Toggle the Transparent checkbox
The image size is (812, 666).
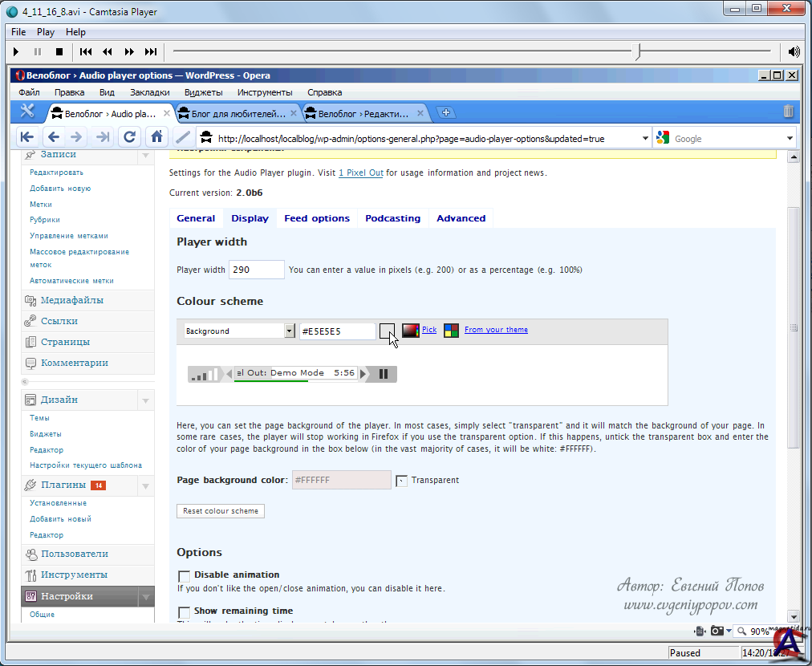[402, 481]
